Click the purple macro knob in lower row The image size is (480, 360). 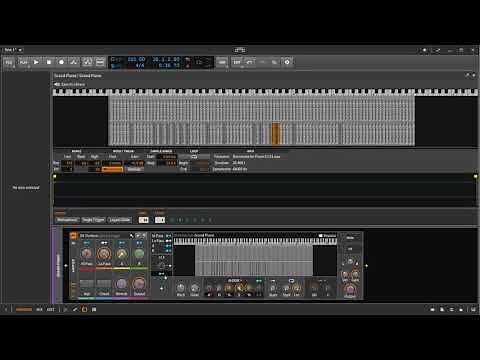coord(122,284)
